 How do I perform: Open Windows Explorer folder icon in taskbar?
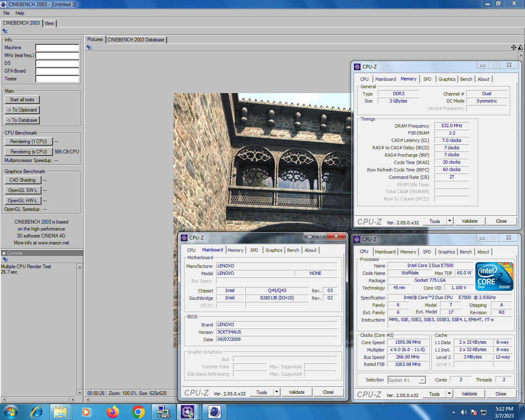click(60, 412)
